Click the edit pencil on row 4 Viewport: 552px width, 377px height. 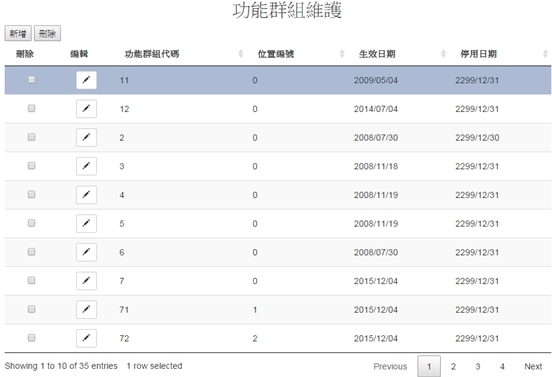coord(86,195)
